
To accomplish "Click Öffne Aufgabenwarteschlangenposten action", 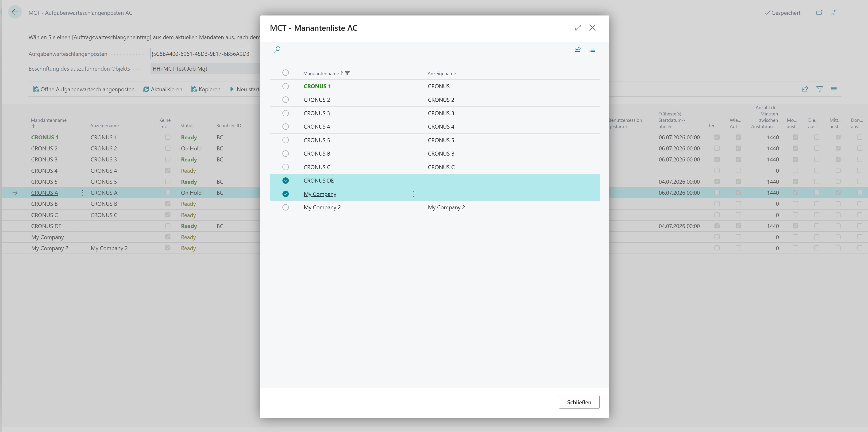I will pyautogui.click(x=84, y=89).
